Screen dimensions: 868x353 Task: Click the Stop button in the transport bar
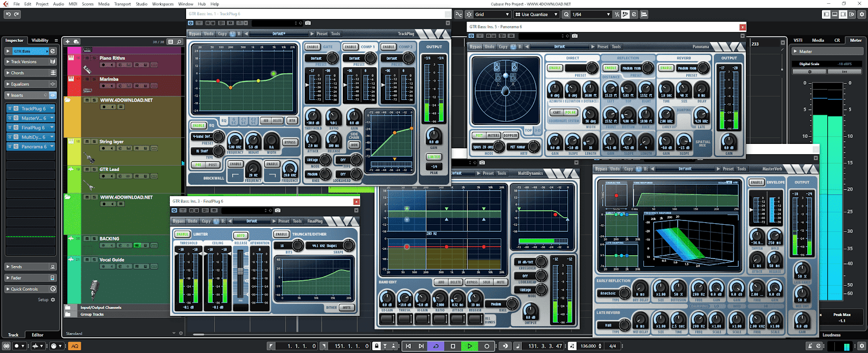[453, 346]
